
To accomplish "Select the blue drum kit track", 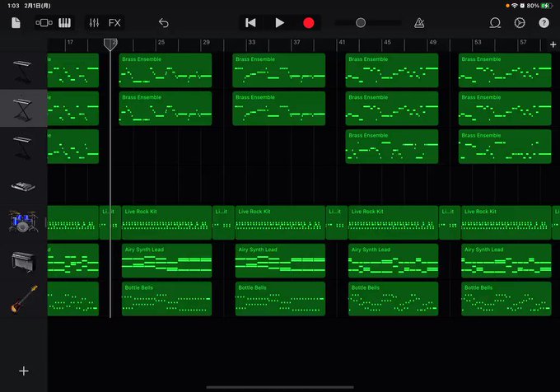I will point(24,222).
